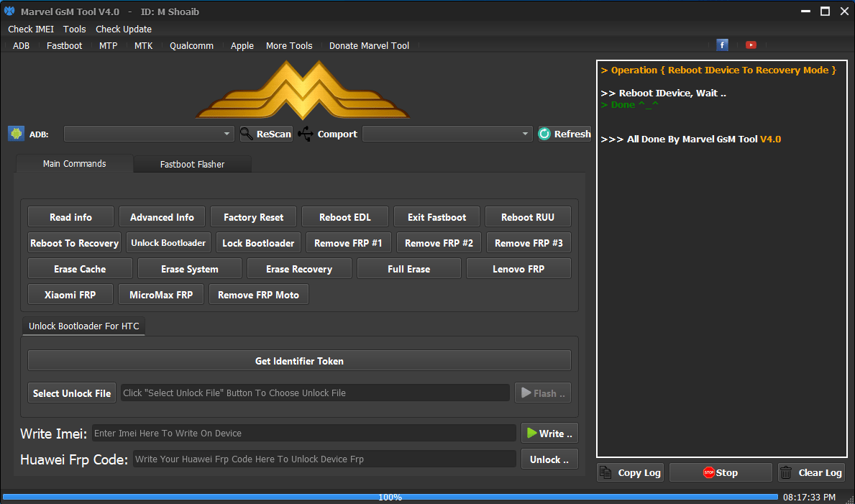Click the Write Imei input field
Viewport: 855px width, 504px height.
pyautogui.click(x=302, y=433)
